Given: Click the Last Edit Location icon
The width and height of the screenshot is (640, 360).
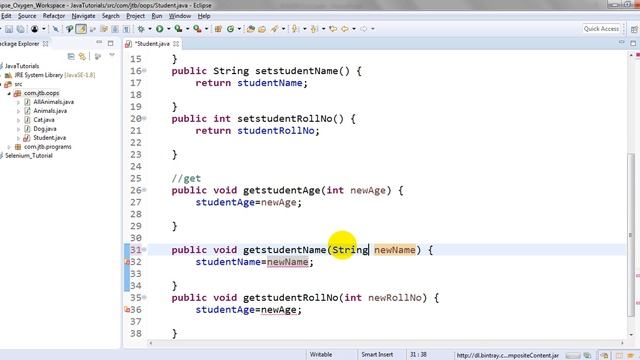Looking at the screenshot, I should click(333, 29).
